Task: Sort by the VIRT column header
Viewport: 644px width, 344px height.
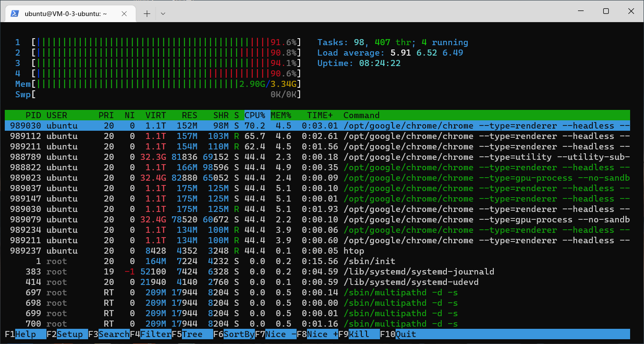Action: 155,115
